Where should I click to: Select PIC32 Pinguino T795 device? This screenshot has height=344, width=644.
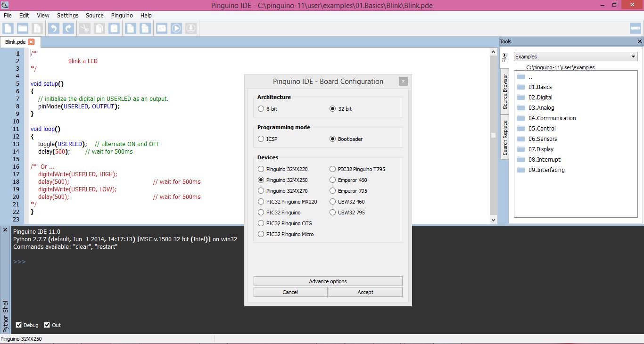pyautogui.click(x=357, y=169)
